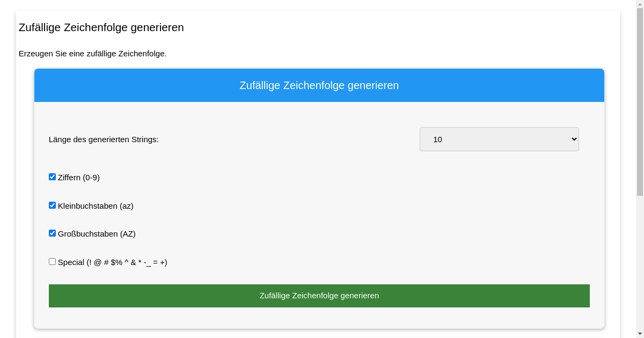This screenshot has height=338, width=644.
Task: Click the page heading Zufällige Zeichenfolge generieren
Action: click(x=101, y=27)
